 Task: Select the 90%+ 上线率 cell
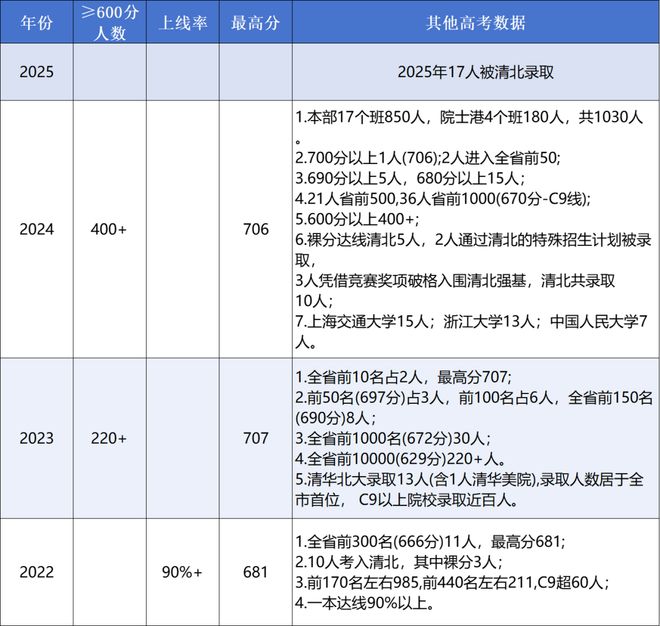click(182, 572)
